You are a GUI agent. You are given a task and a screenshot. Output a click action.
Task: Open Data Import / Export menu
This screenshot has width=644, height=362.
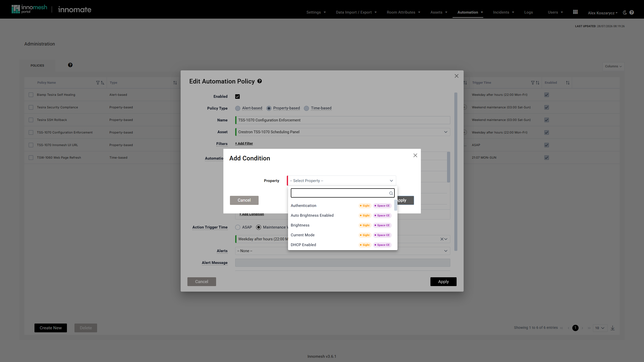point(356,12)
